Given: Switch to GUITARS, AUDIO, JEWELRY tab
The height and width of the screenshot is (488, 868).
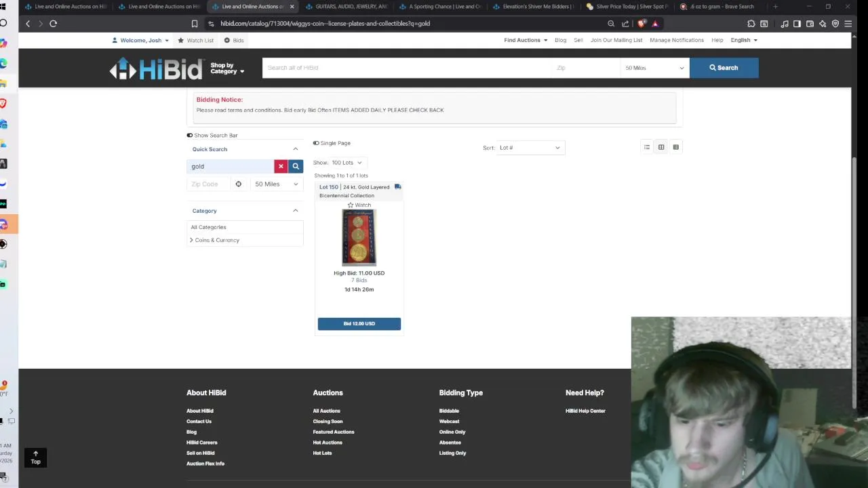Looking at the screenshot, I should [x=346, y=6].
